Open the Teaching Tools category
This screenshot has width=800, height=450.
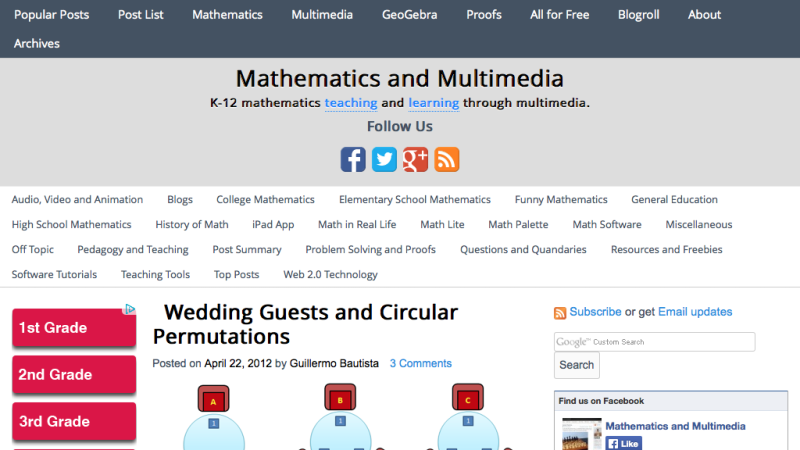(x=155, y=274)
